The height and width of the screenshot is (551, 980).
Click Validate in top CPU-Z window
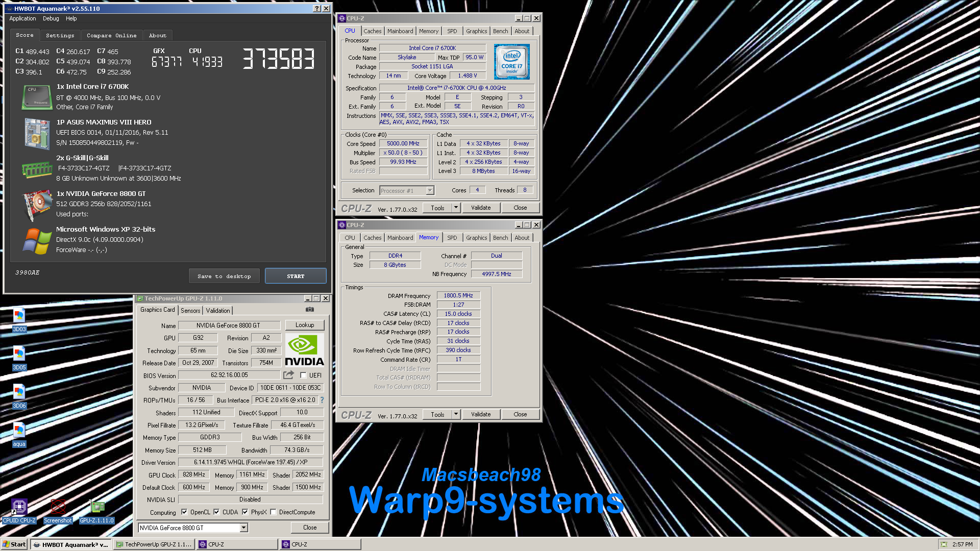(x=481, y=208)
